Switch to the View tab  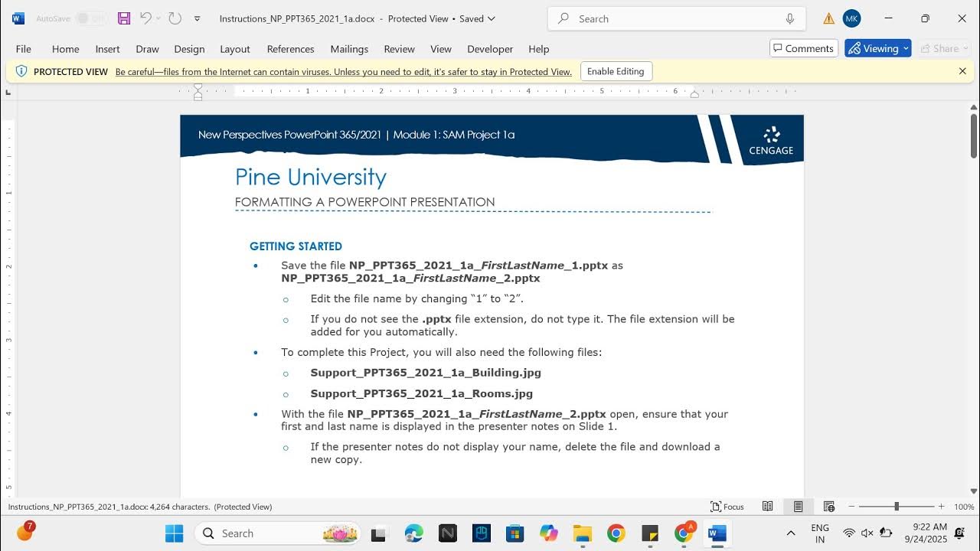coord(441,49)
